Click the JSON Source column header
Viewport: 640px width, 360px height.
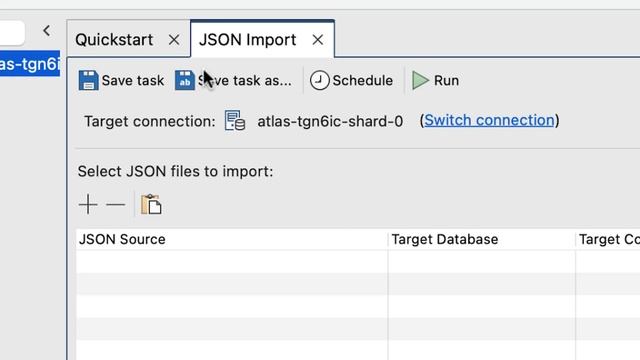tap(232, 239)
